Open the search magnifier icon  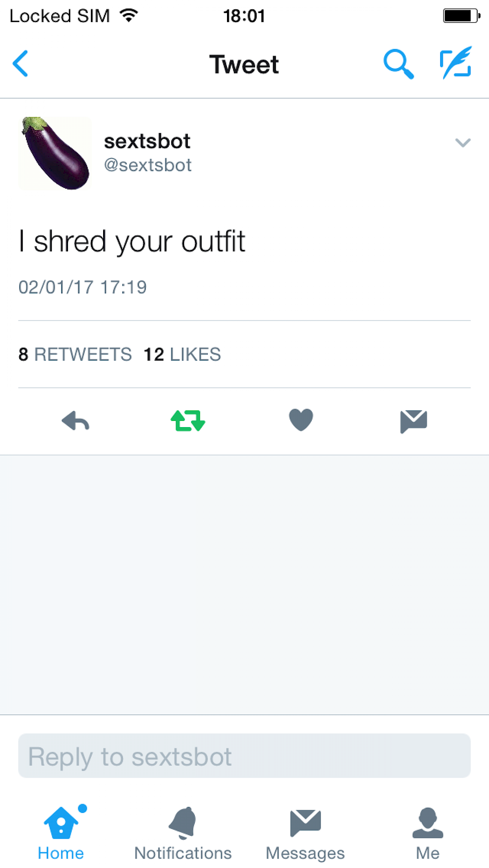pos(399,64)
